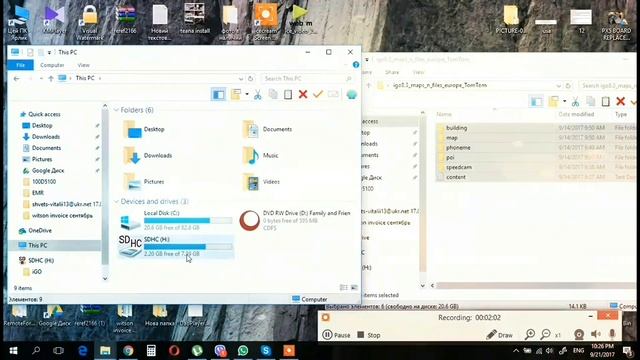Screen dimensions: 640x360
Task: Select Google Диск in the navigation pane
Action: click(x=48, y=171)
